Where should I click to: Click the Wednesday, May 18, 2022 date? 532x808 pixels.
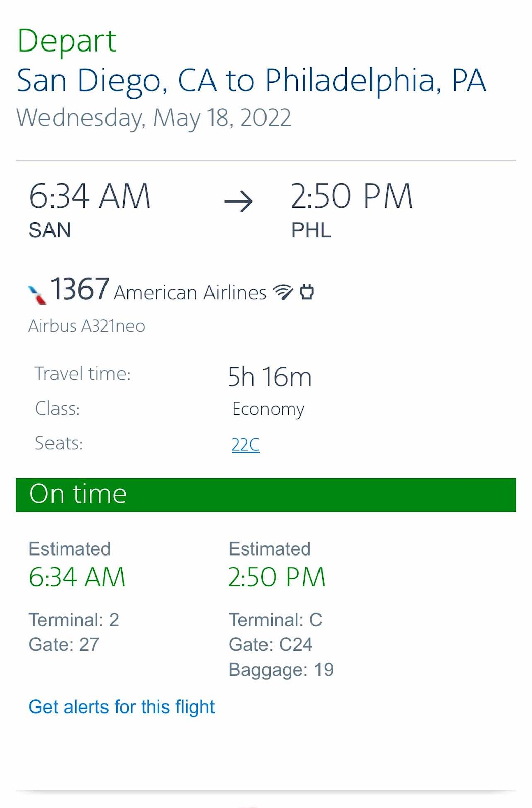click(154, 118)
